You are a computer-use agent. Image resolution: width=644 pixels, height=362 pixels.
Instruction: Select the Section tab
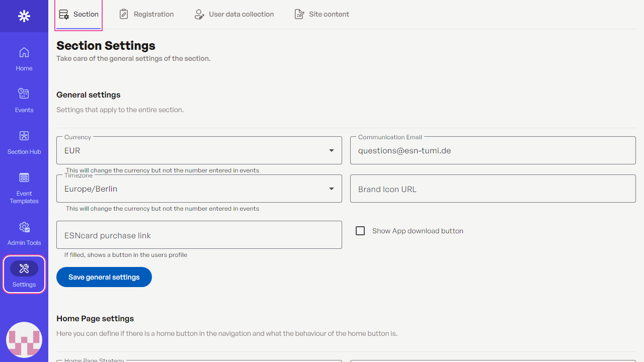(78, 14)
